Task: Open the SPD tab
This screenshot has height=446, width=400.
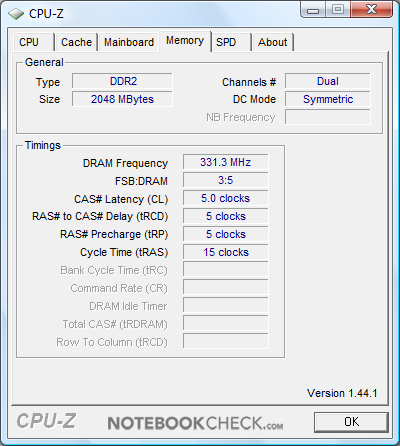Action: tap(231, 42)
